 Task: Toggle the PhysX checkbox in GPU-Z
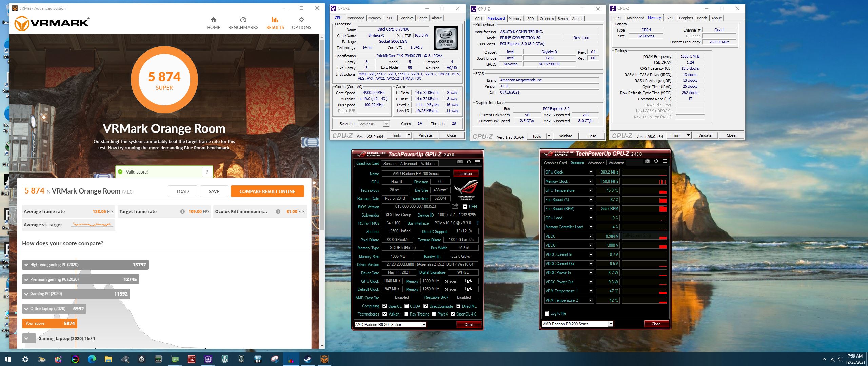pyautogui.click(x=434, y=314)
